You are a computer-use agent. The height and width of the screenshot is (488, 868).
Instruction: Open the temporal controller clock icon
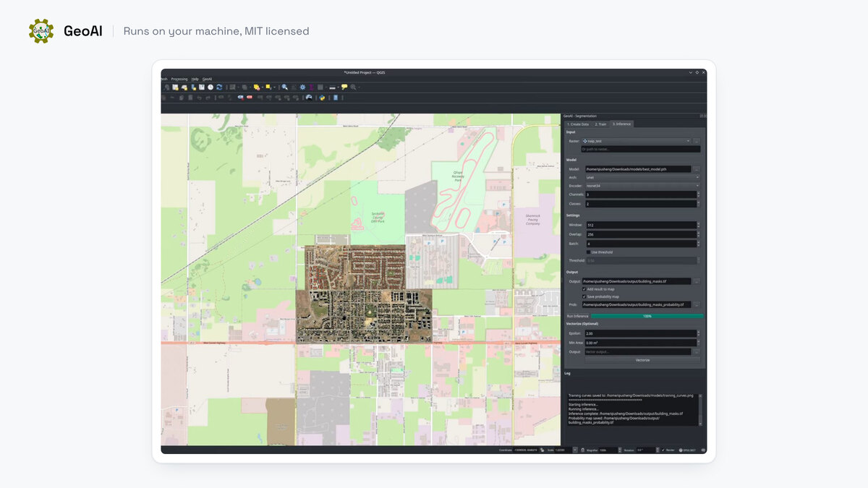coord(210,87)
